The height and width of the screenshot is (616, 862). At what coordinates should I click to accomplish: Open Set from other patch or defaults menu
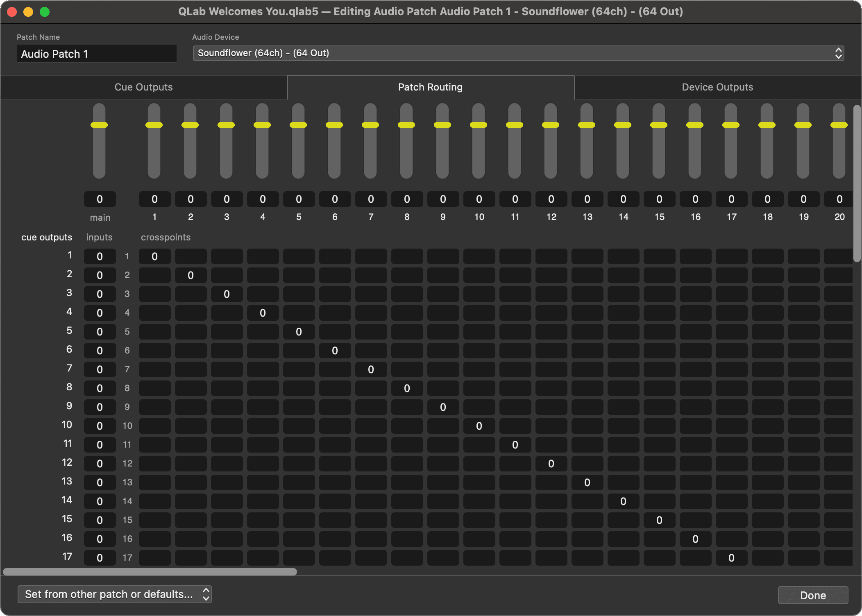click(x=115, y=594)
